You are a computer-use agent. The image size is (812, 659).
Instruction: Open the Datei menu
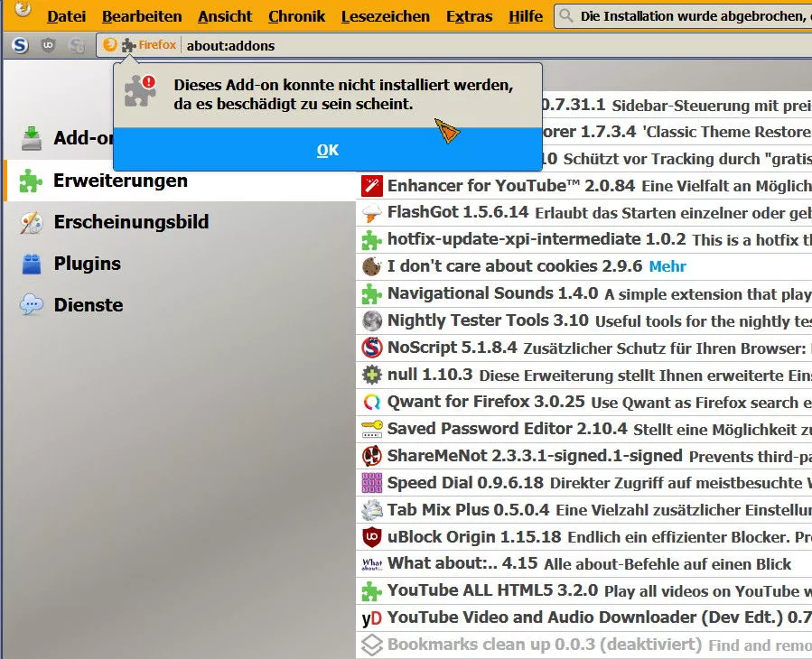coord(66,16)
